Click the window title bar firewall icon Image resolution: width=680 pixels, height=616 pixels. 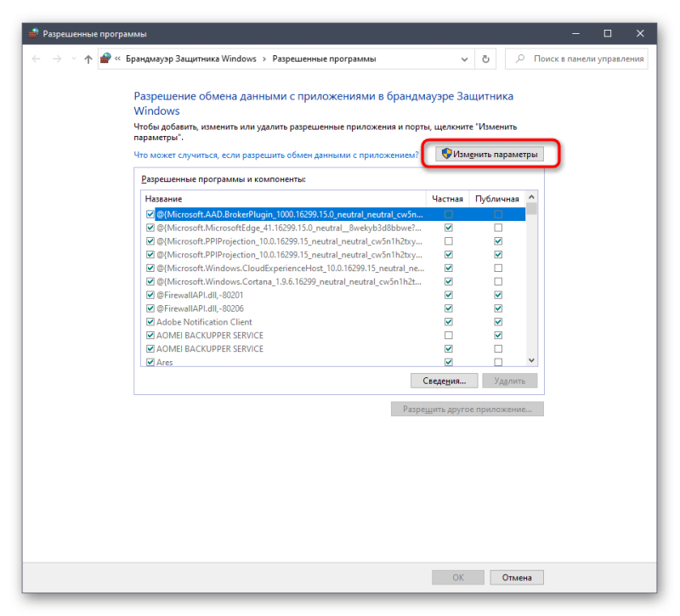coord(34,33)
